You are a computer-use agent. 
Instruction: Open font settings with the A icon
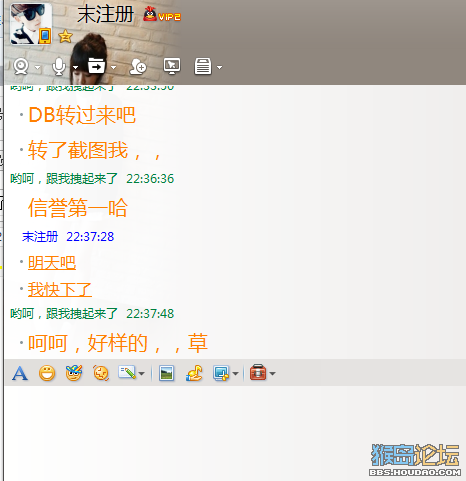click(x=20, y=373)
